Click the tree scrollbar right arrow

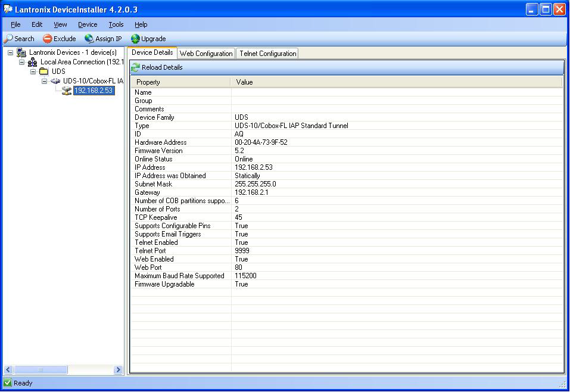[x=118, y=370]
